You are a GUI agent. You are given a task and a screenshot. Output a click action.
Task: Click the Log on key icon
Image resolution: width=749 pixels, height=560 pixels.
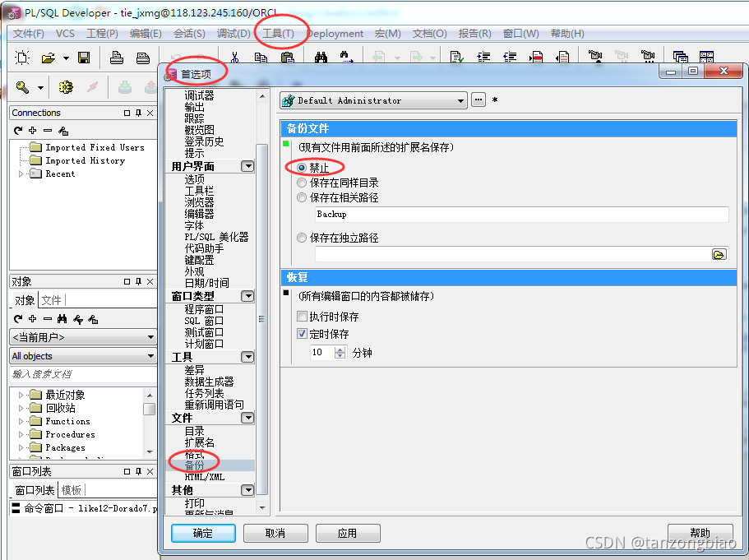pyautogui.click(x=22, y=87)
